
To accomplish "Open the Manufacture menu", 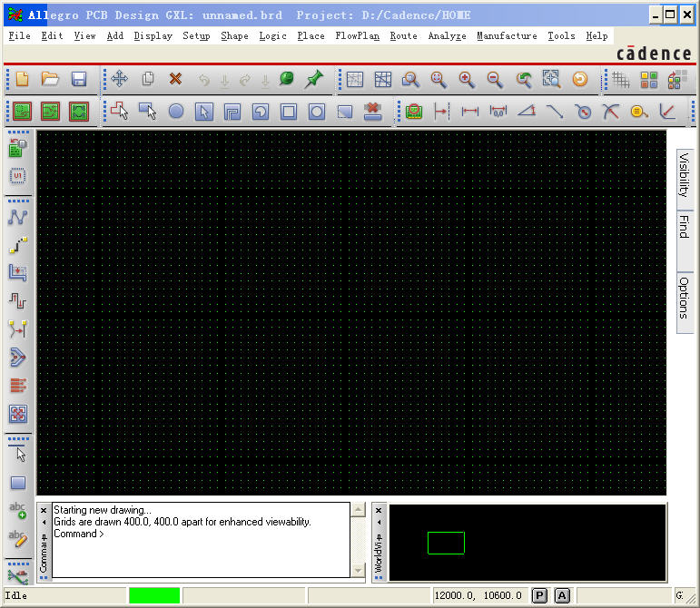I will point(507,35).
